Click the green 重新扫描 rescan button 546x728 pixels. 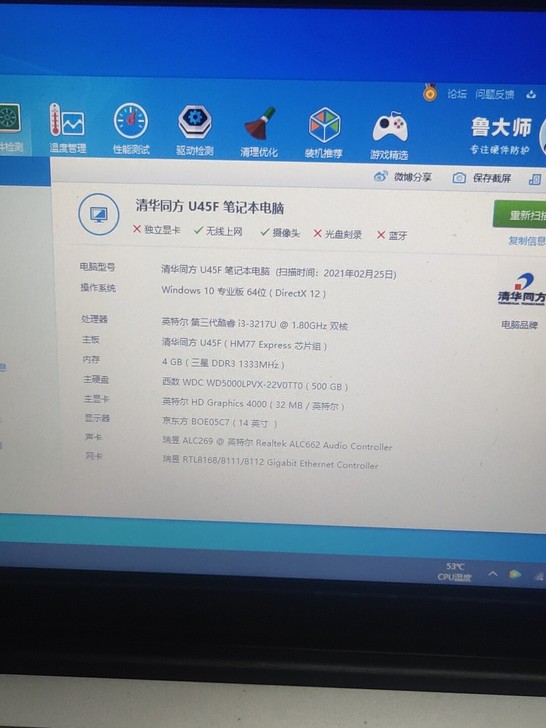point(520,215)
